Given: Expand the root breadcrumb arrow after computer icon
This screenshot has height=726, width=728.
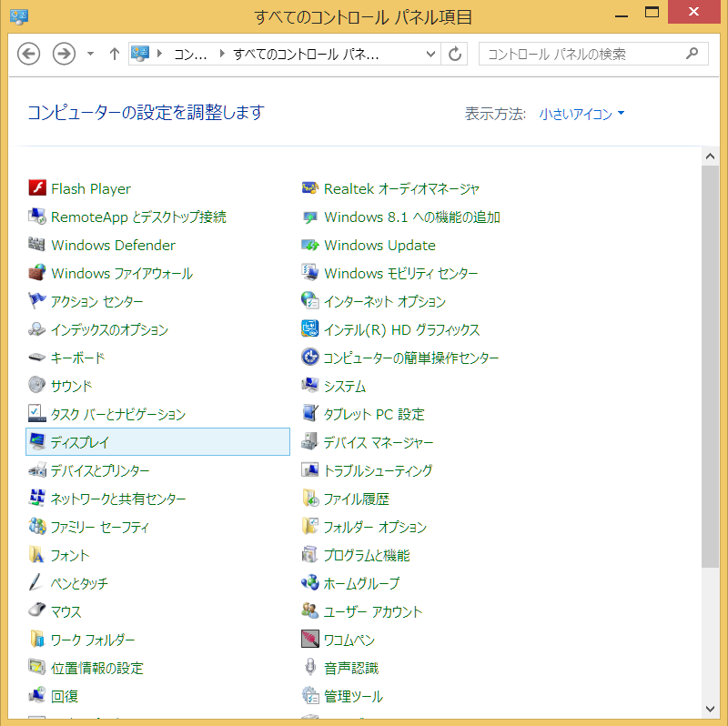Looking at the screenshot, I should [160, 54].
